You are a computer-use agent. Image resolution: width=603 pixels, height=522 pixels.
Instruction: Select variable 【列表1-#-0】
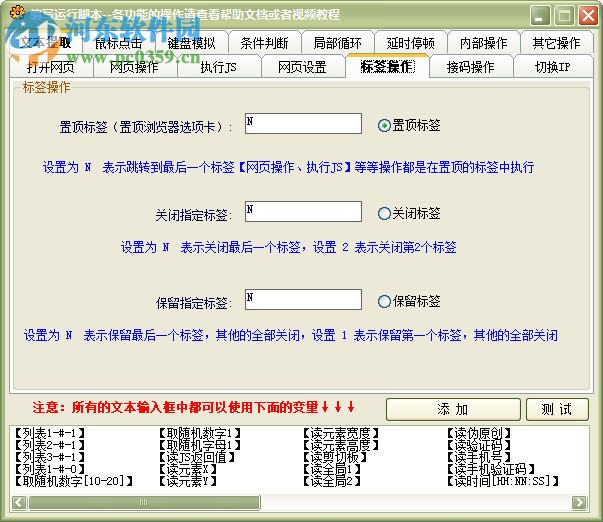(50, 469)
